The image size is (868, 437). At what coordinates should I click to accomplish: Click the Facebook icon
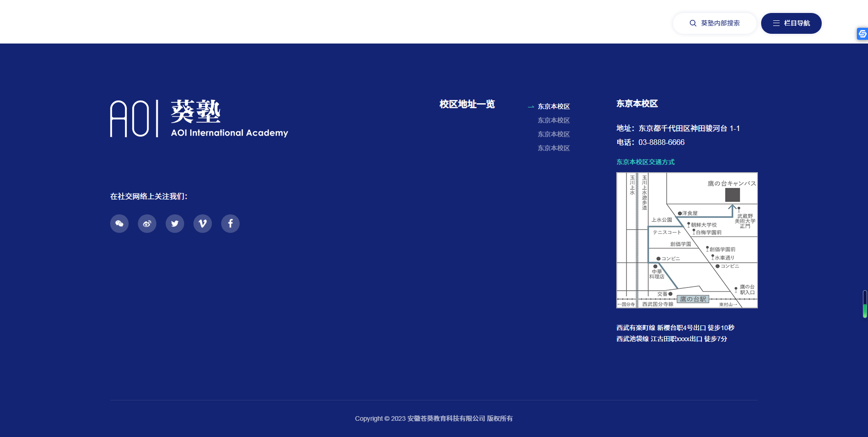(230, 224)
